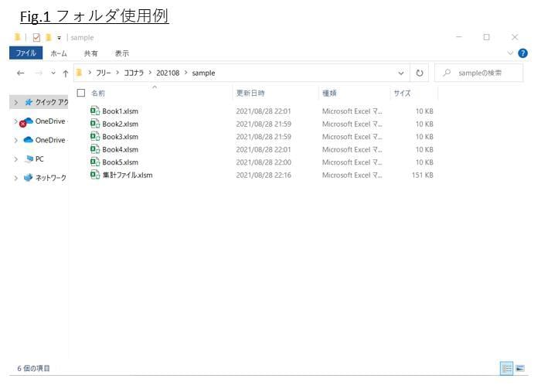Viewport: 541px width, 392px height.
Task: Click the title bar folder icon
Action: 18,37
